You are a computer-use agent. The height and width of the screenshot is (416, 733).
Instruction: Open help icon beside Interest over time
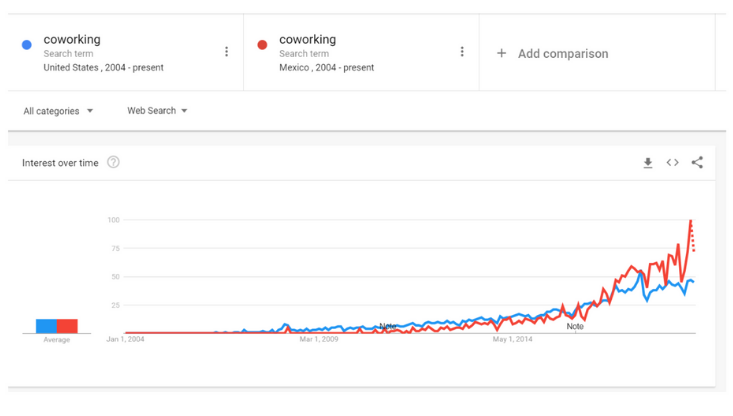click(113, 163)
